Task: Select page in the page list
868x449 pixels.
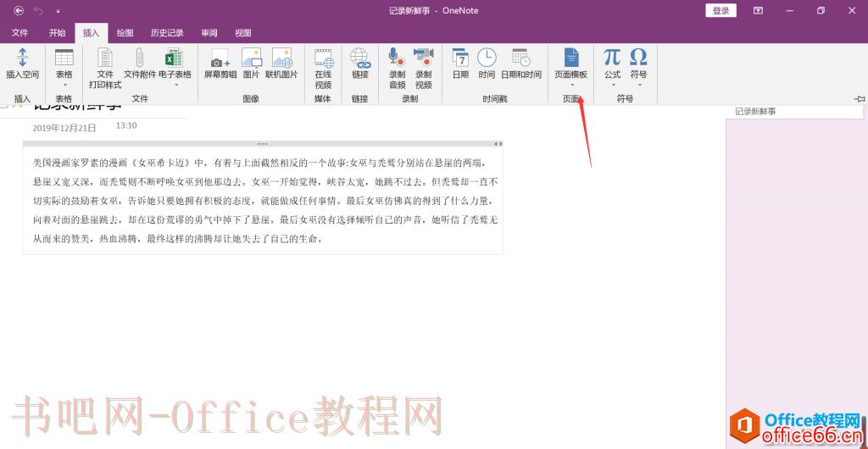Action: [794, 112]
